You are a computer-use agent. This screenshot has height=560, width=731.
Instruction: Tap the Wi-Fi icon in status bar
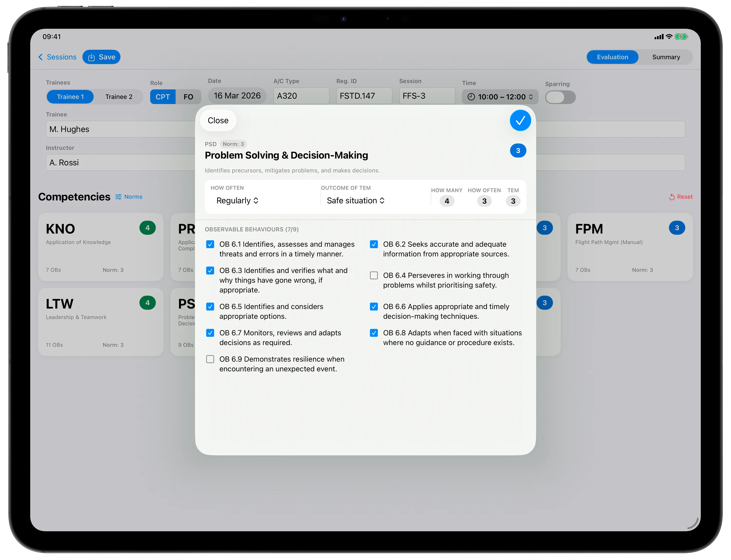pyautogui.click(x=669, y=37)
